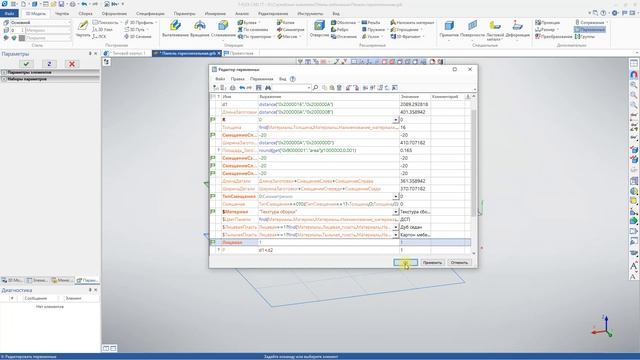Click the Группы tool in ribbon
The height and width of the screenshot is (360, 640).
click(584, 36)
